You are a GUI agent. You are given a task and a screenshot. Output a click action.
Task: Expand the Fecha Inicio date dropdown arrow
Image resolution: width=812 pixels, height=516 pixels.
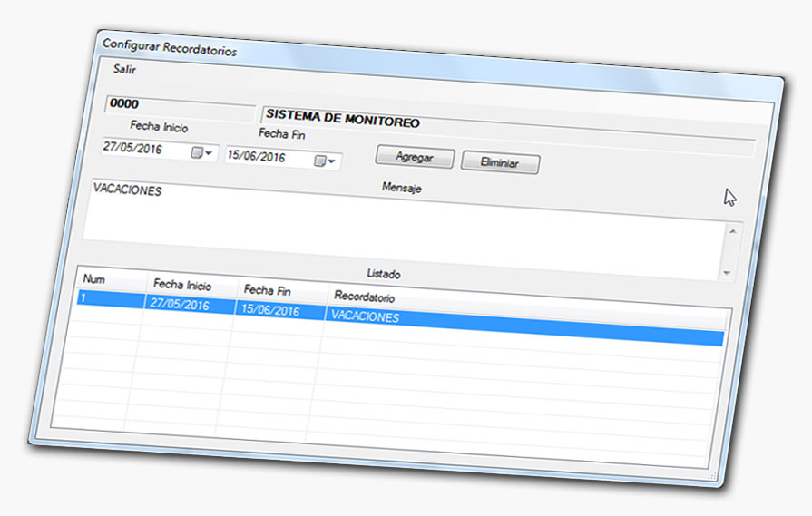(209, 154)
